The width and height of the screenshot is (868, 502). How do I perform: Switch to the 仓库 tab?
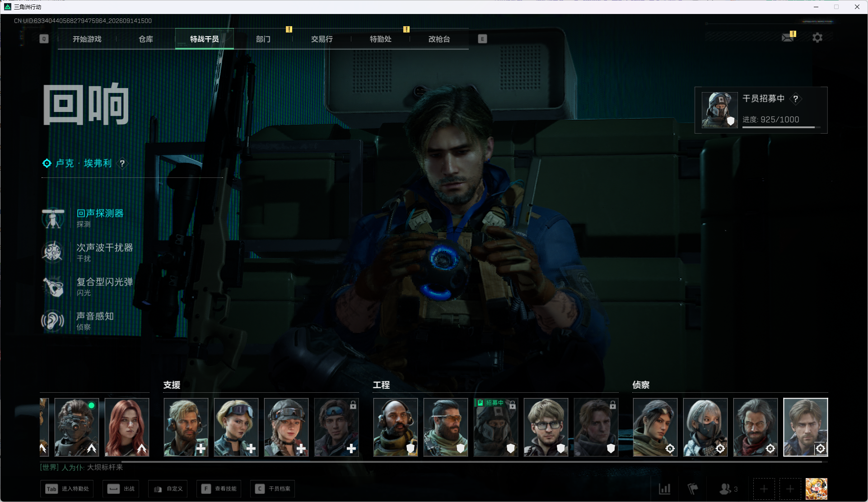click(x=146, y=39)
